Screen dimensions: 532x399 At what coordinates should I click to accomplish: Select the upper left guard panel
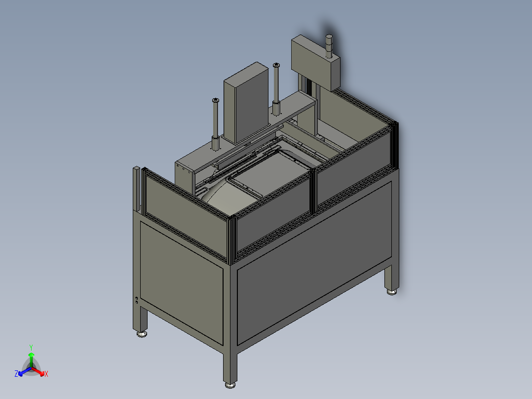[x=185, y=214]
